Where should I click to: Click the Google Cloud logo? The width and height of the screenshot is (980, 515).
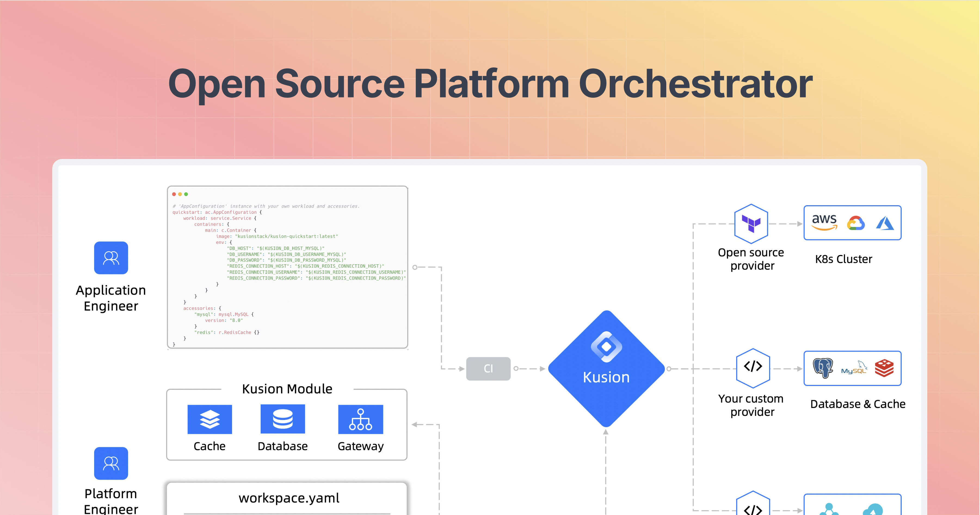(856, 223)
